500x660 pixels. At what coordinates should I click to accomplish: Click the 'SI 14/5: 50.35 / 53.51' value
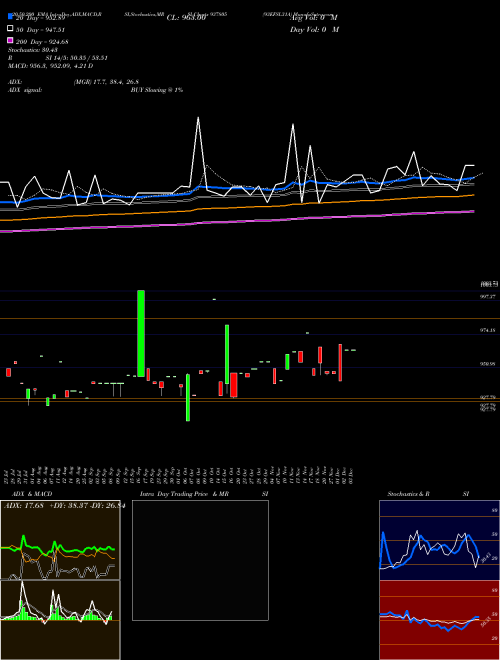click(x=76, y=58)
